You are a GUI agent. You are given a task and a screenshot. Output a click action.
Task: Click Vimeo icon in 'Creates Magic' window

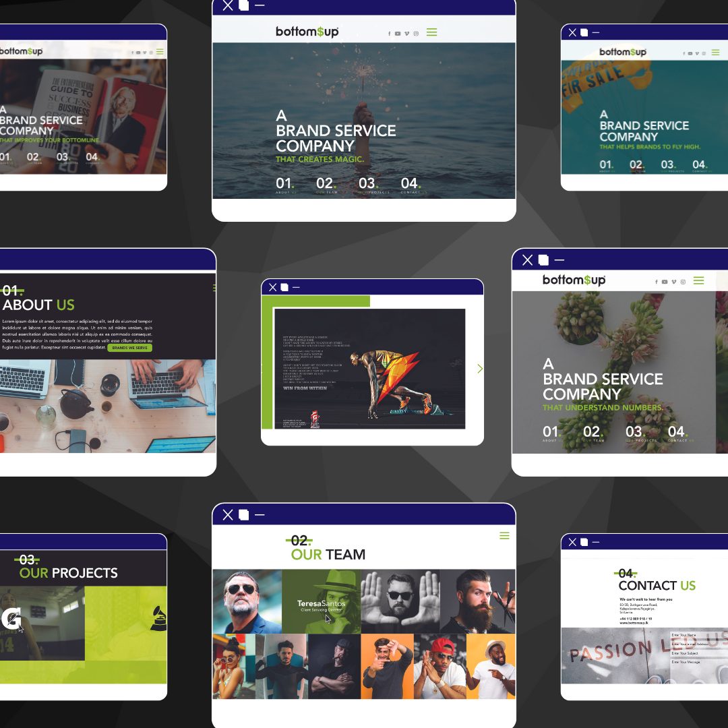406,34
